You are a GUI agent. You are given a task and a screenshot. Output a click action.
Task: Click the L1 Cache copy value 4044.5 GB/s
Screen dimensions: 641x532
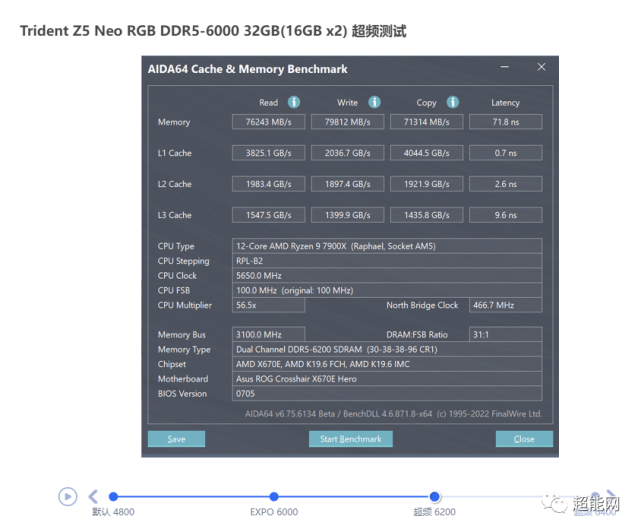pyautogui.click(x=426, y=153)
